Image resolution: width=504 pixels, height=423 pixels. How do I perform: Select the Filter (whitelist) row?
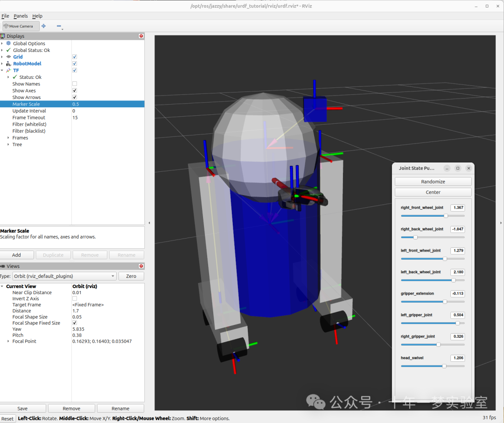(x=72, y=124)
